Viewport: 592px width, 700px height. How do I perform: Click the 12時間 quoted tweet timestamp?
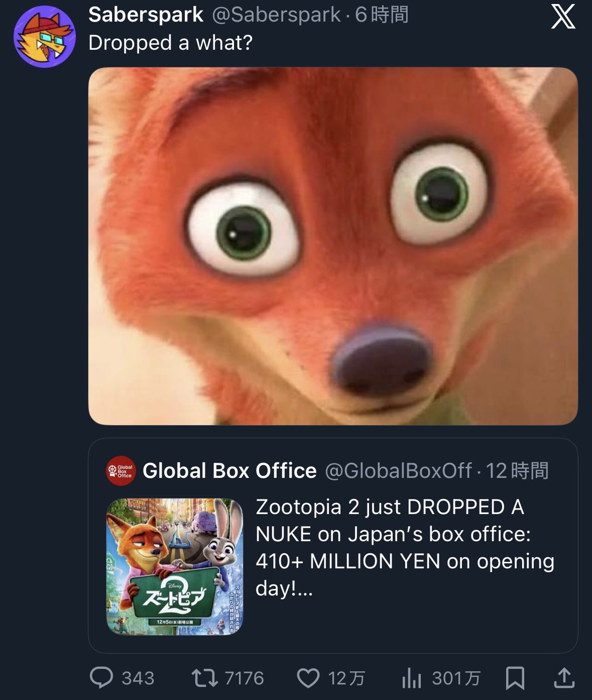tap(517, 471)
